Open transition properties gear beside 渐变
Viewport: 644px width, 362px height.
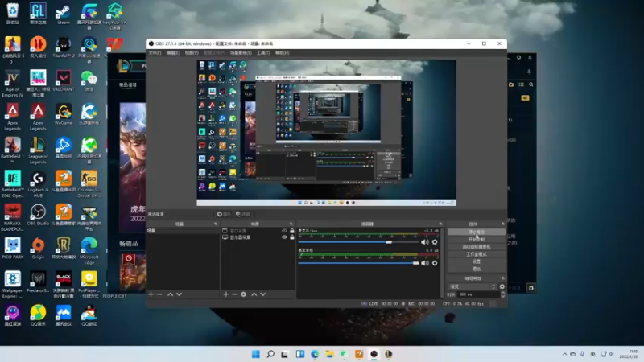(502, 286)
